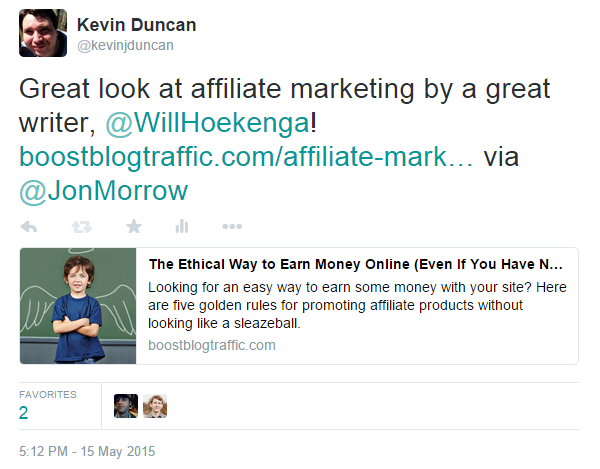
Task: Visit the @kevinjduncan handle
Action: 125,46
